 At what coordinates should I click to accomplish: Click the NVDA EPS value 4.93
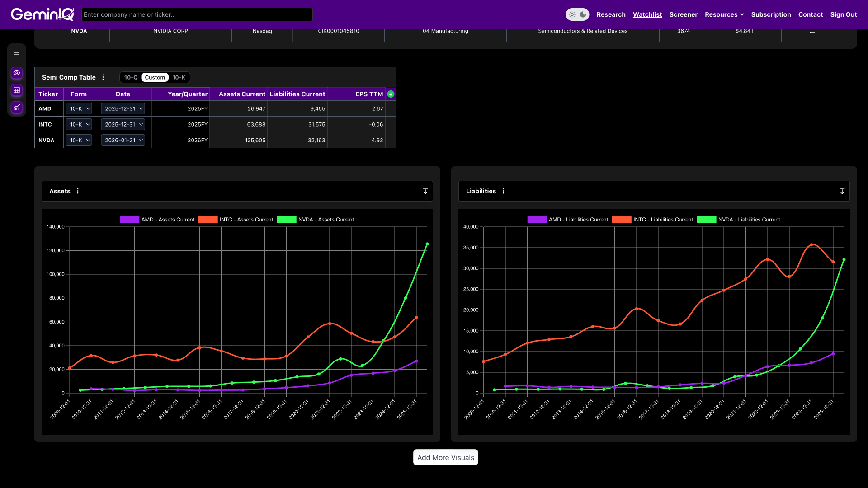click(377, 140)
